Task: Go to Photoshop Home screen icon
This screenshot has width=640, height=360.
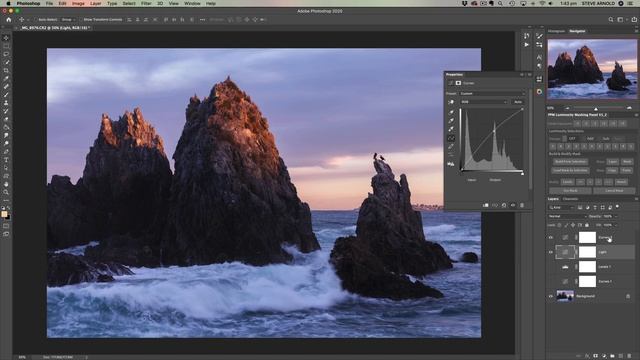Action: pos(9,20)
